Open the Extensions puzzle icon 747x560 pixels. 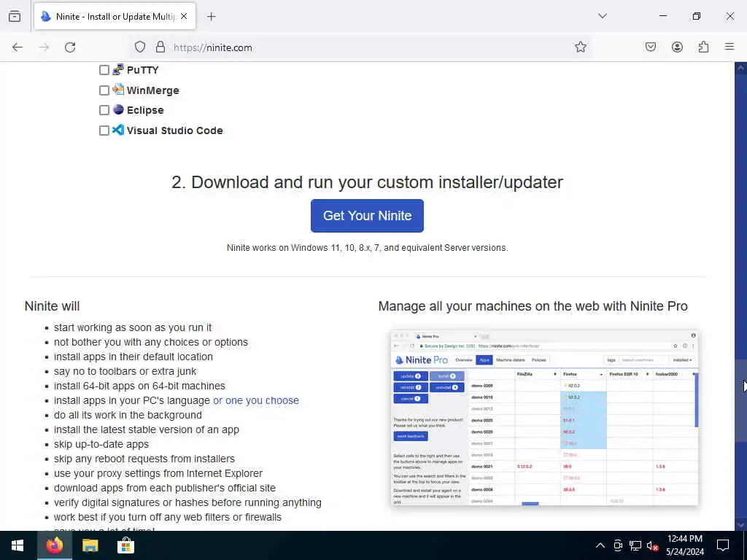703,47
